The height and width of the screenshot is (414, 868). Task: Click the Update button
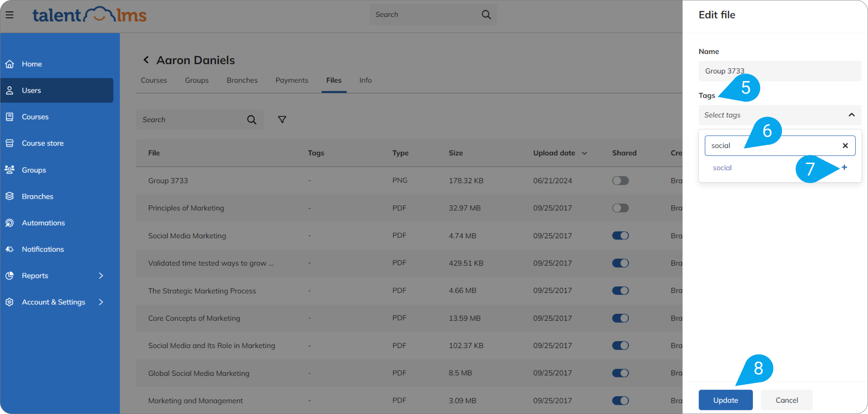(x=725, y=400)
